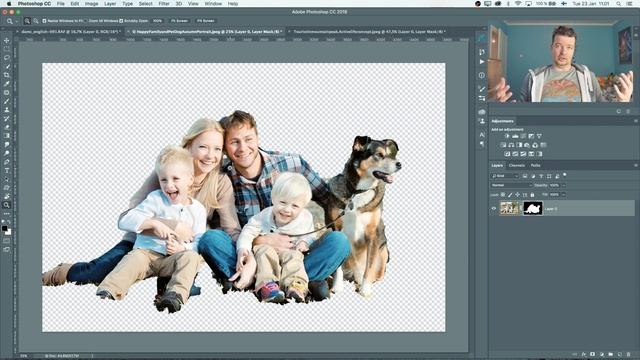Click the Fill Screen button
Screen dimensions: 640x360
[x=205, y=21]
